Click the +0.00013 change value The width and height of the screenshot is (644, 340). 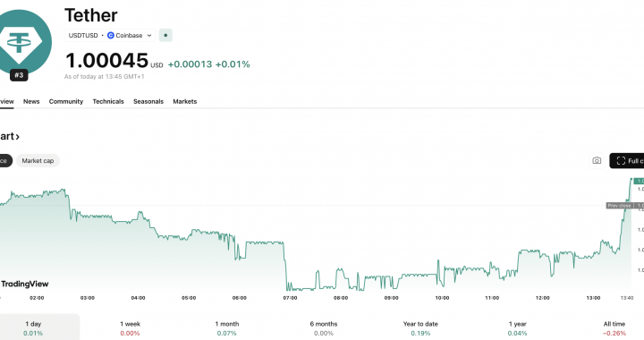pyautogui.click(x=190, y=64)
